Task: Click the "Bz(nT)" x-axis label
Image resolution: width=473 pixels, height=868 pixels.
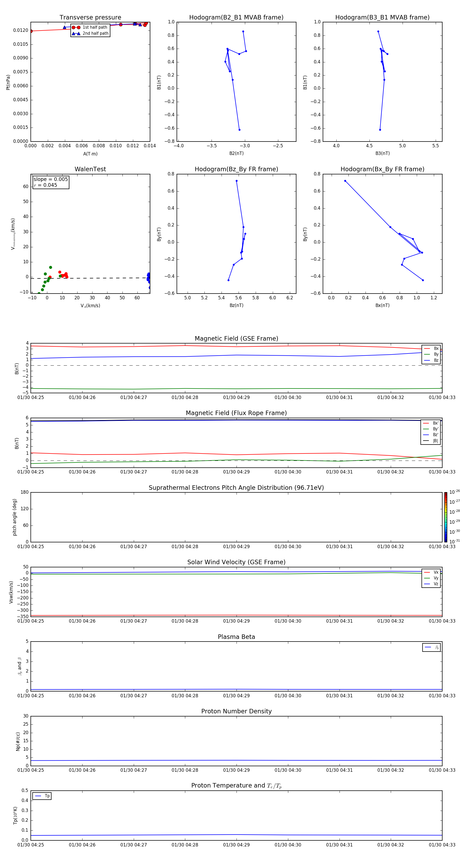Action: click(x=236, y=305)
